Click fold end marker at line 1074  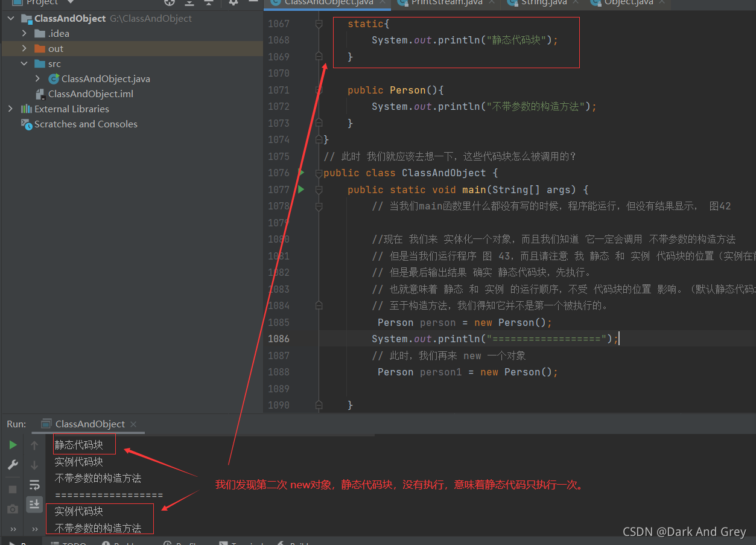point(319,139)
